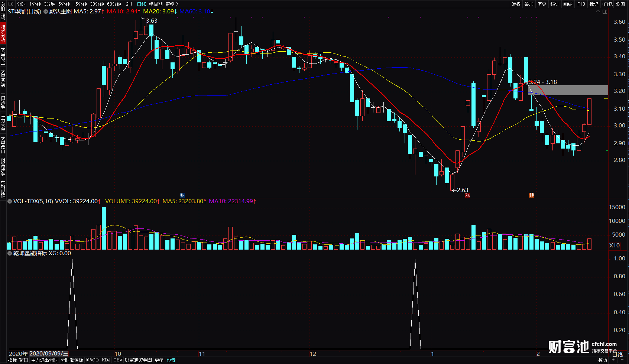This screenshot has width=629, height=364.
Task: Select the 1分钟 period
Action: [x=35, y=4]
